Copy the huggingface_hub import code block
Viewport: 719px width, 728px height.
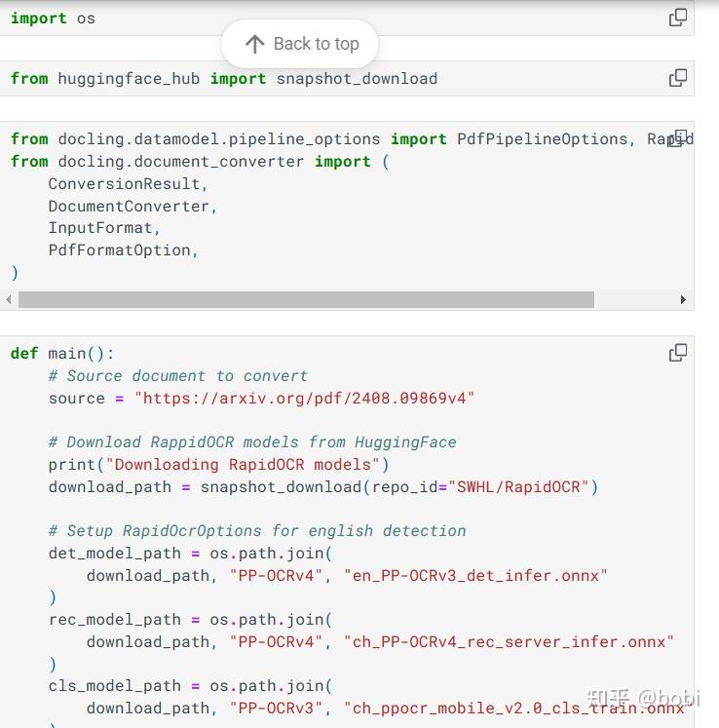tap(678, 78)
